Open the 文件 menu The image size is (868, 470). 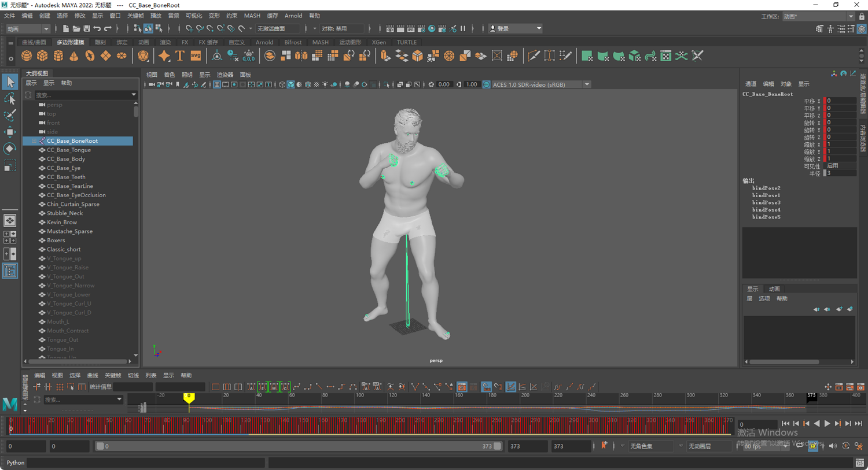(10, 16)
